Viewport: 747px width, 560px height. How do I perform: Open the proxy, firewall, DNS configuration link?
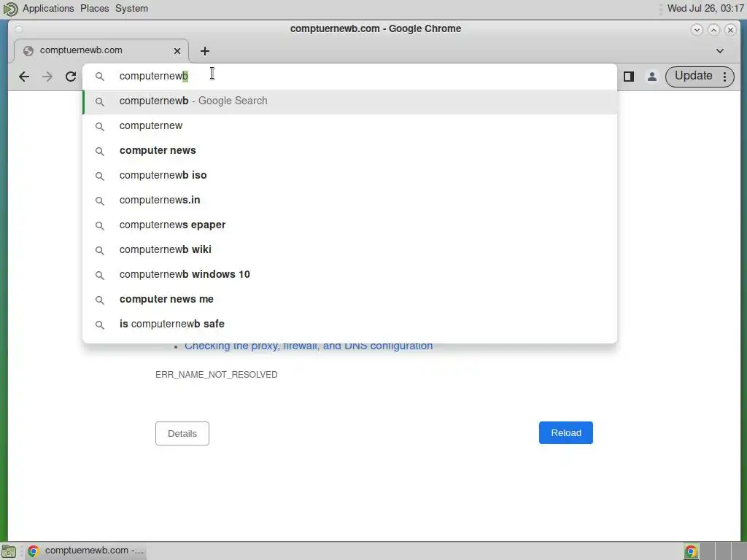pyautogui.click(x=309, y=346)
